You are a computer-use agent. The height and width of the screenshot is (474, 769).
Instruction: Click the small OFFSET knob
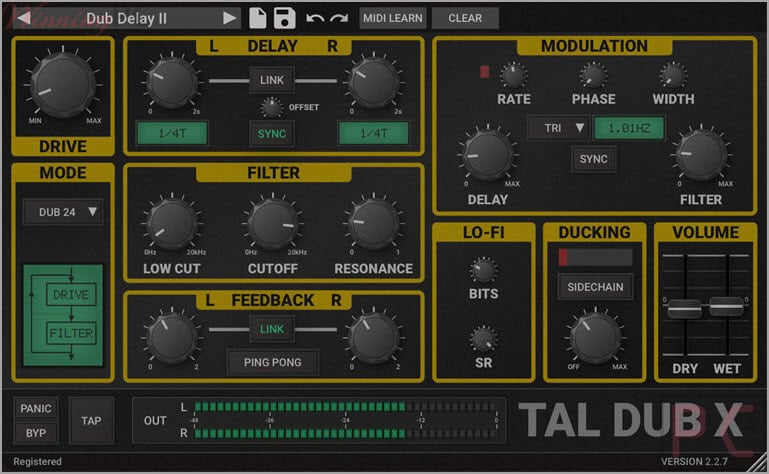(271, 107)
